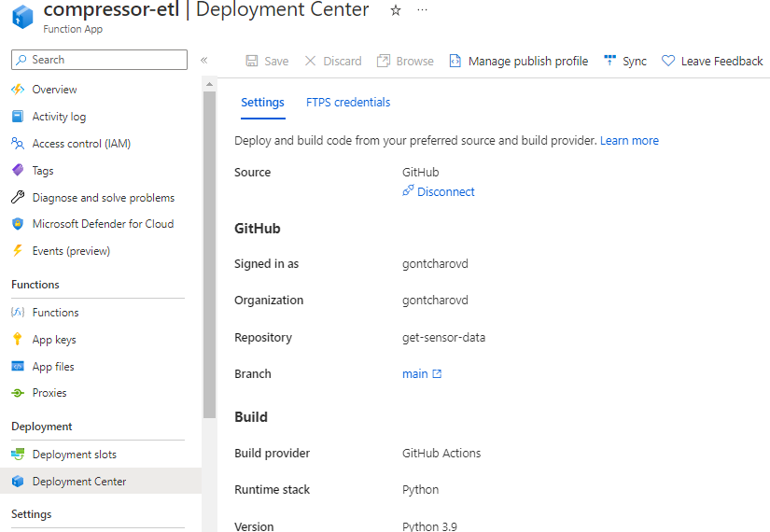Click the Save disk icon
The width and height of the screenshot is (770, 532).
coord(252,61)
